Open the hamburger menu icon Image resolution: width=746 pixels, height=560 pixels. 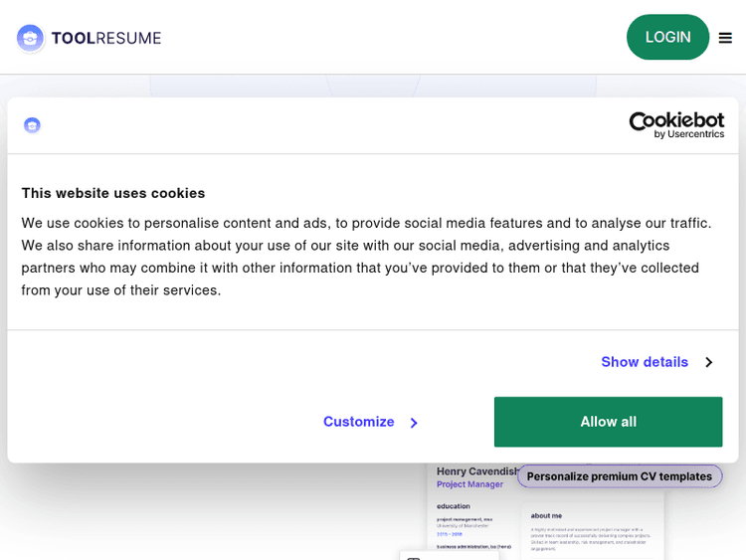725,38
